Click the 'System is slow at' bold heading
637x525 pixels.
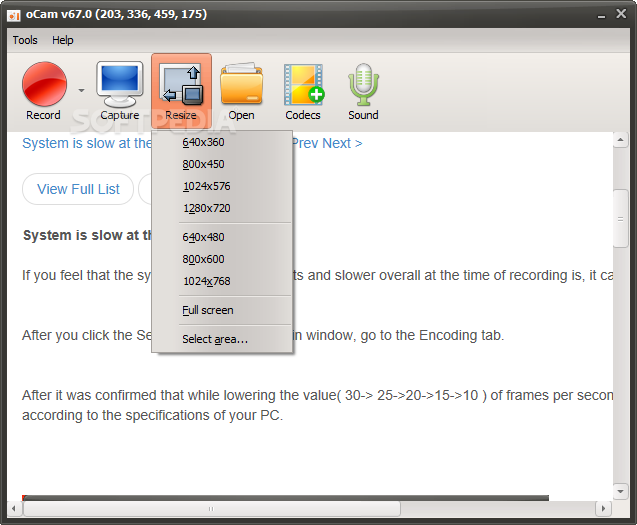coord(87,235)
